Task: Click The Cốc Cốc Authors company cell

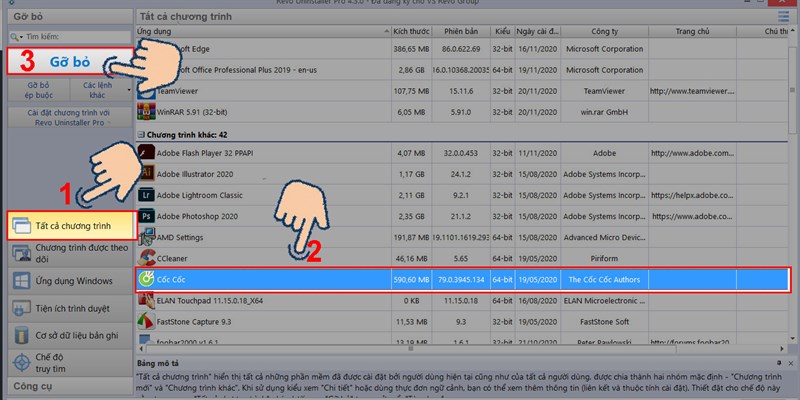Action: tap(605, 280)
